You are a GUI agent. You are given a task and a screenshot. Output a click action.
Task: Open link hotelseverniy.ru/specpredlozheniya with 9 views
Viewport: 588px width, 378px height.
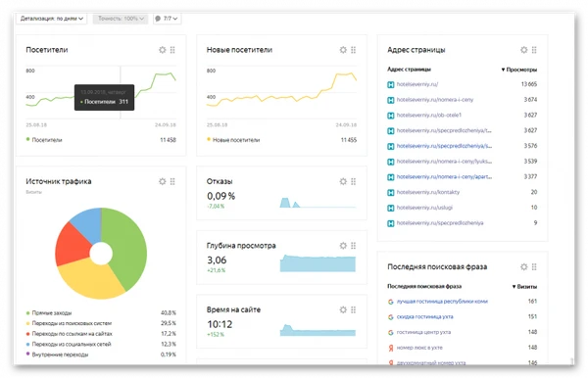440,223
